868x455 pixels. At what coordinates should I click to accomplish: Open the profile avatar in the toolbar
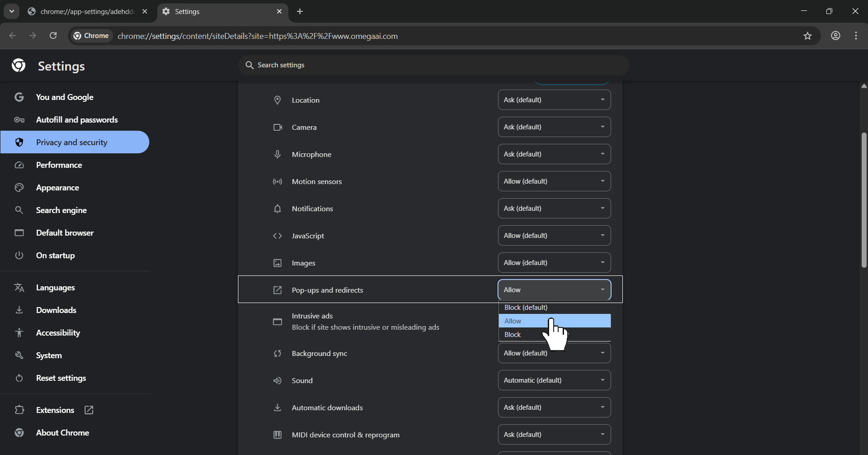(x=835, y=36)
